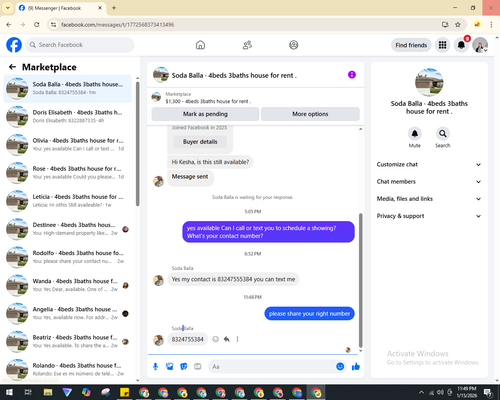Viewport: 500px width, 400px height.
Task: Click Find friends button
Action: pyautogui.click(x=411, y=45)
